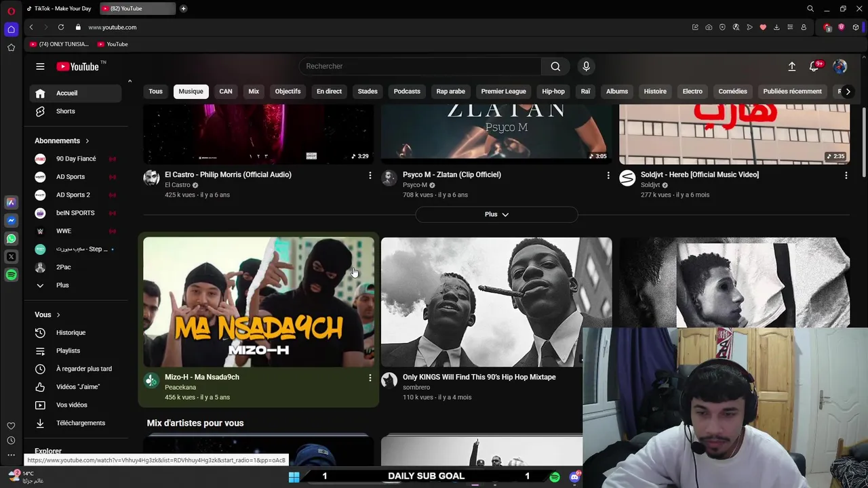Image resolution: width=868 pixels, height=488 pixels.
Task: Select the En direct filter chip
Action: click(329, 91)
